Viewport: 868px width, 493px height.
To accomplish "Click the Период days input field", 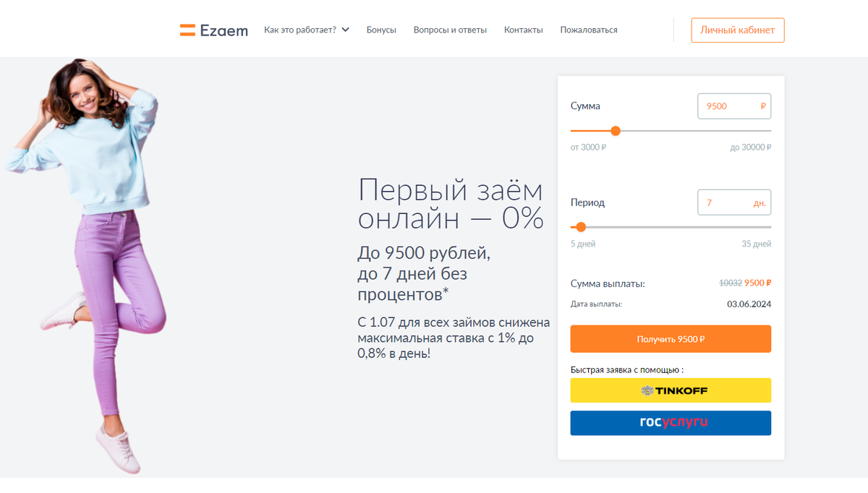I will pyautogui.click(x=734, y=202).
